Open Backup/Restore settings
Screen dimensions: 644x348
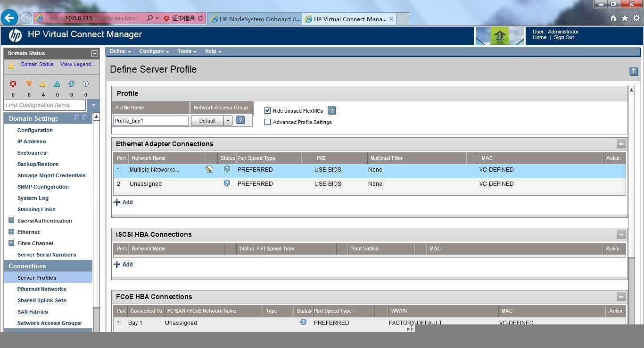tap(38, 164)
